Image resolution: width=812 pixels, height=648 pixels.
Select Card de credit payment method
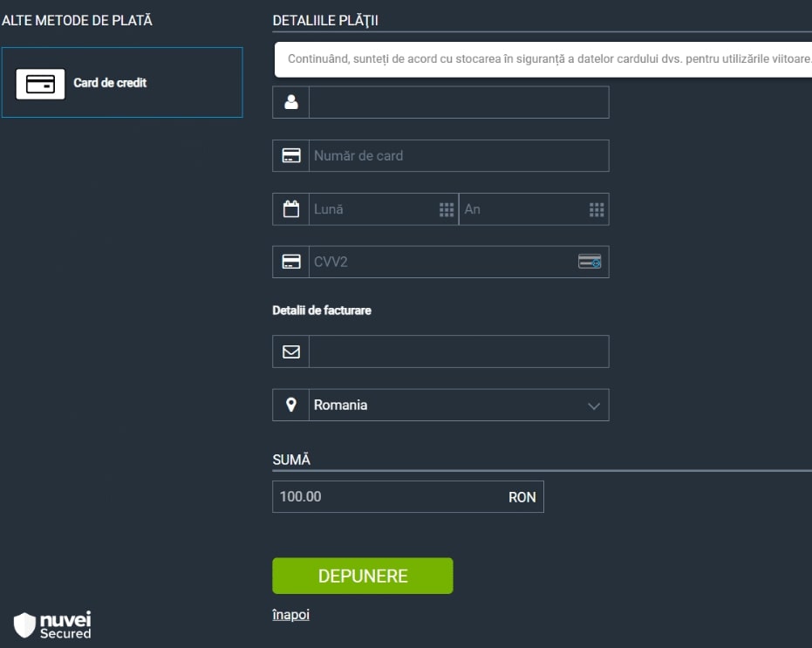coord(122,82)
